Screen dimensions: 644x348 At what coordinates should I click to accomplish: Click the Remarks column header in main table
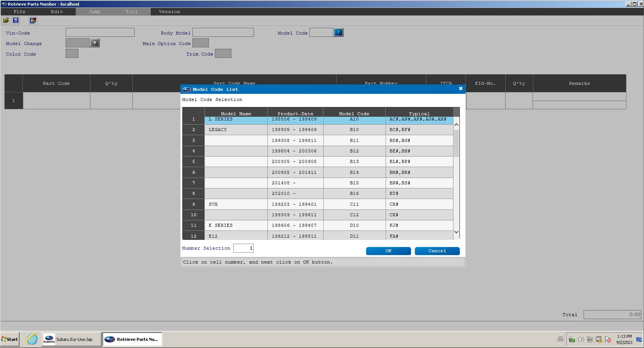point(579,83)
